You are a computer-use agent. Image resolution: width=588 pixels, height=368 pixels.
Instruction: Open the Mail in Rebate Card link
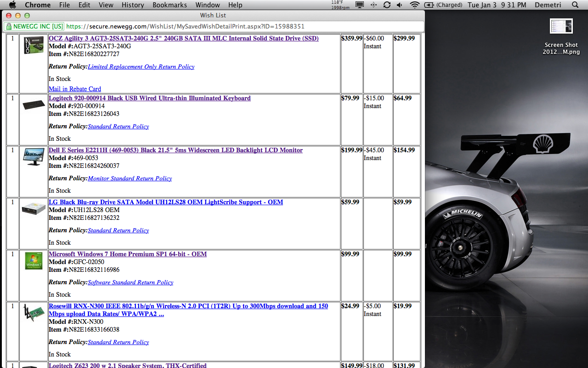pos(75,89)
